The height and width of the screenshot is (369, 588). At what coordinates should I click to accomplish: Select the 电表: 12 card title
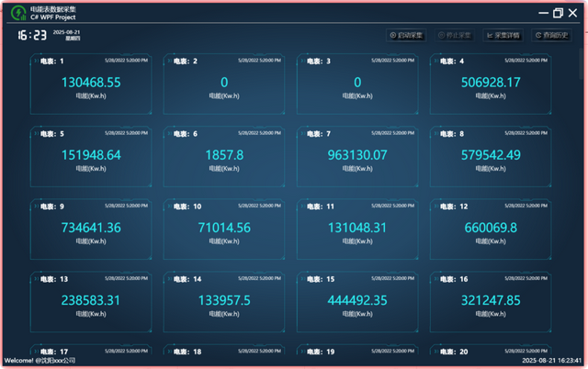(454, 207)
